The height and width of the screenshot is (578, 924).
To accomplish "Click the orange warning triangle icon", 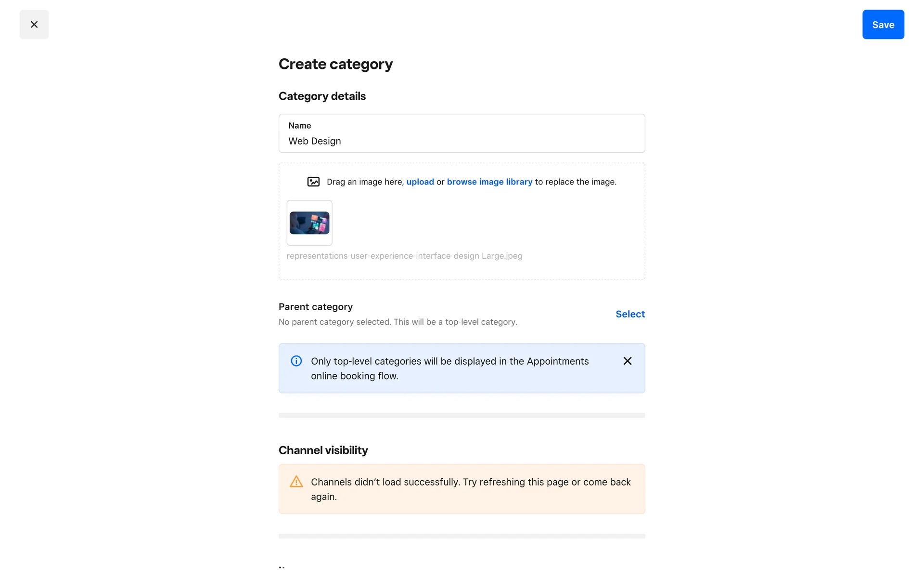I will [296, 482].
